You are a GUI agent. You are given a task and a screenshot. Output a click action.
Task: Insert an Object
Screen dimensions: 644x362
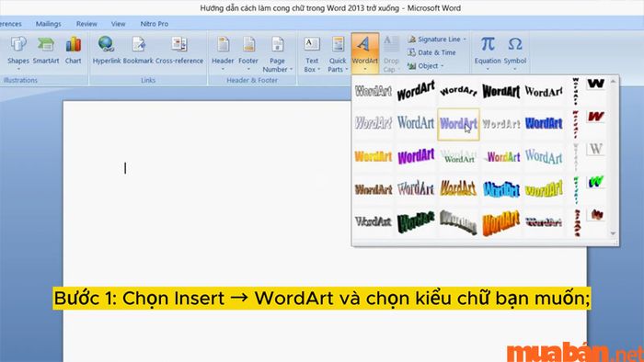[425, 65]
